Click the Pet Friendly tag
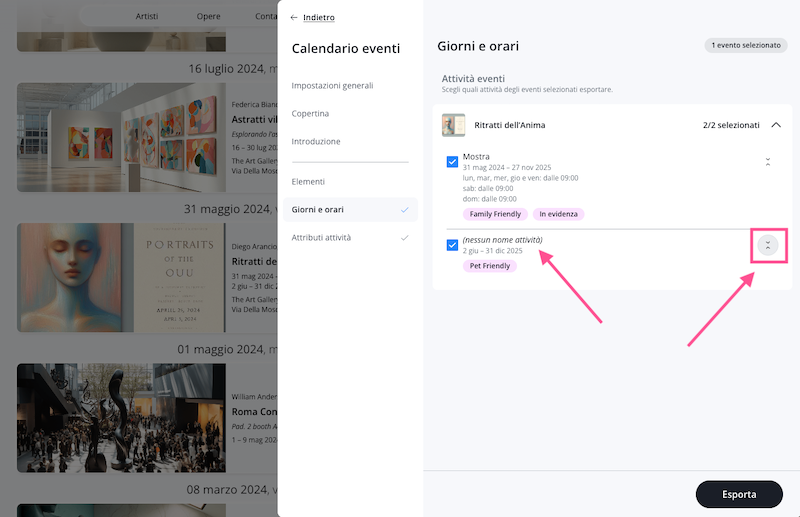 click(x=489, y=266)
